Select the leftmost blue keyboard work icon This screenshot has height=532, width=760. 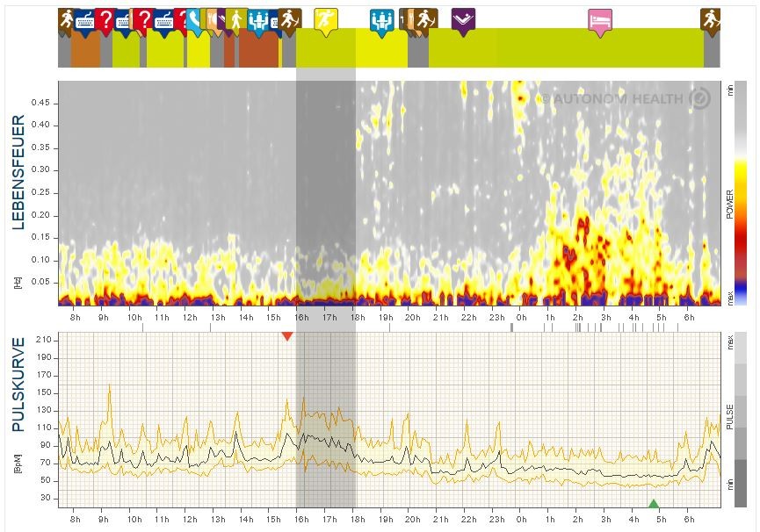85,20
